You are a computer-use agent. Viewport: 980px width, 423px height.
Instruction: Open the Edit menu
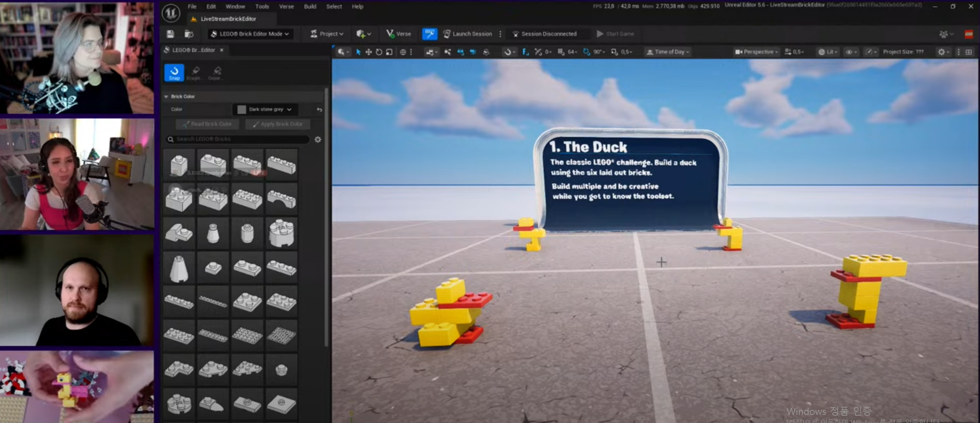point(211,7)
